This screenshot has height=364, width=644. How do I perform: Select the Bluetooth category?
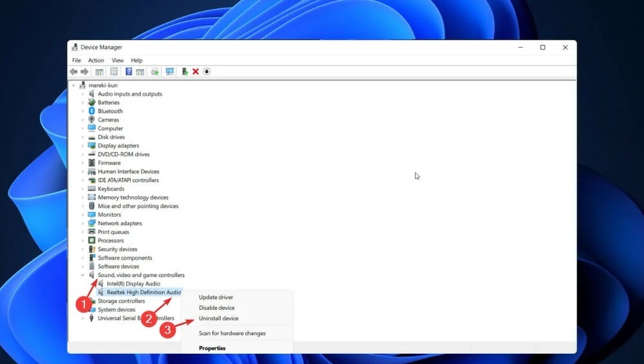tap(110, 111)
